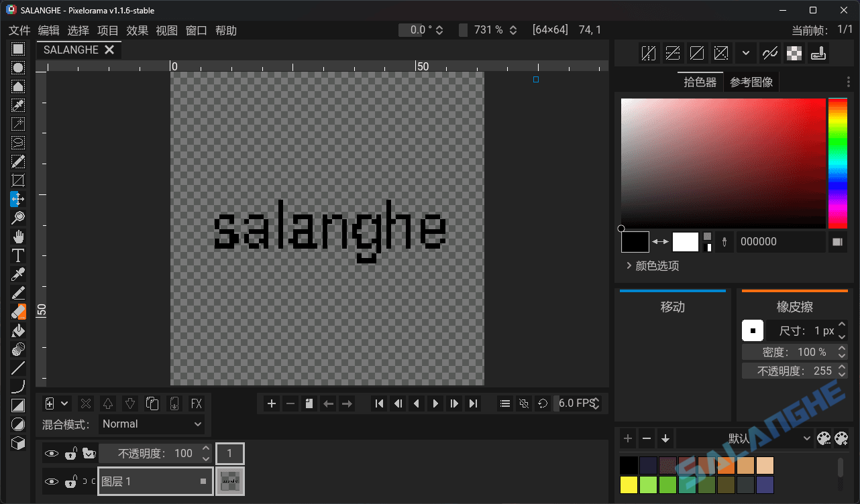Select the Pan hand tool
This screenshot has width=860, height=504.
coord(18,237)
